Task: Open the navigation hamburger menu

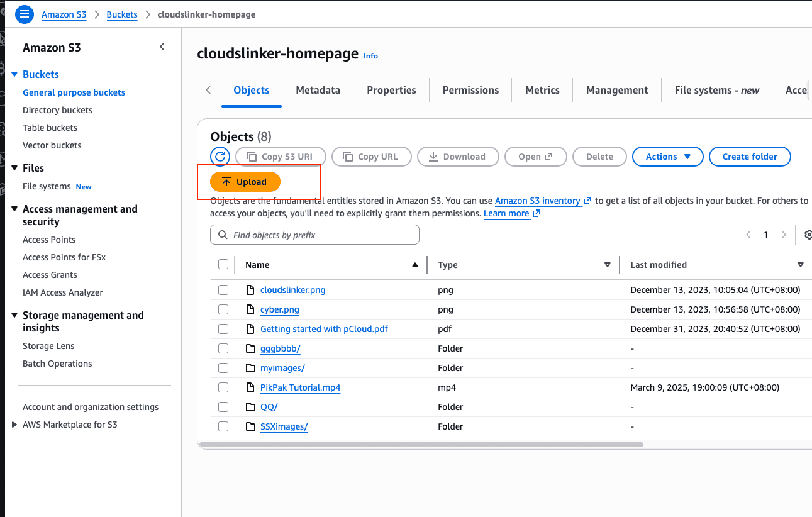Action: 24,14
